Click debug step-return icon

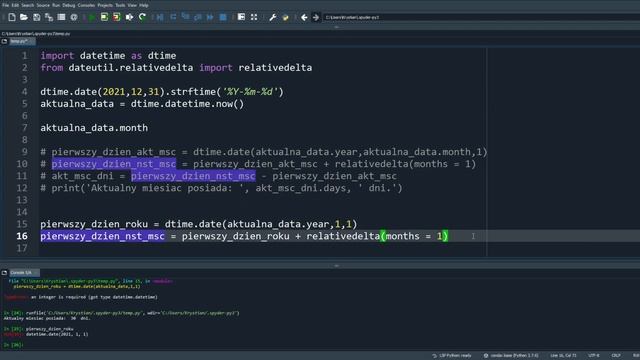pos(198,17)
